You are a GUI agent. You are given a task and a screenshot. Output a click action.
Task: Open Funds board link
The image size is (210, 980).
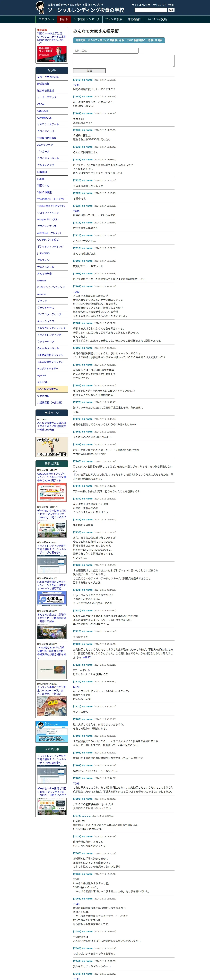[x=52, y=179]
